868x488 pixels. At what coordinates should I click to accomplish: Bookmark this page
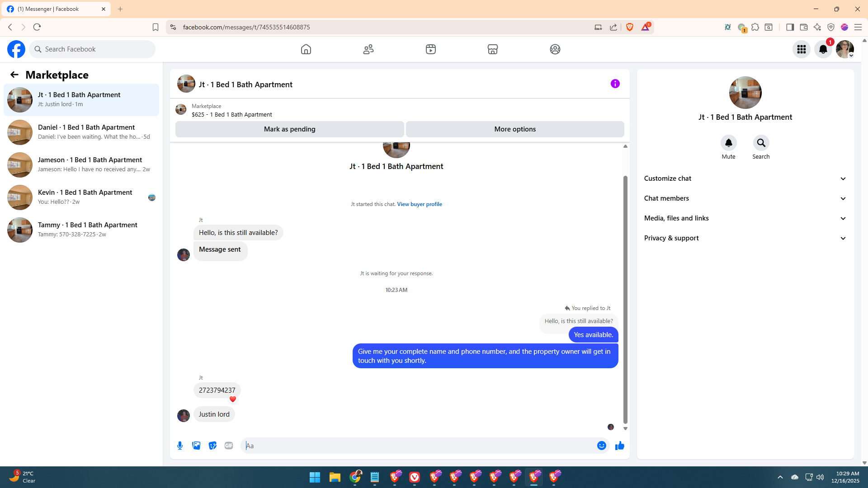156,27
